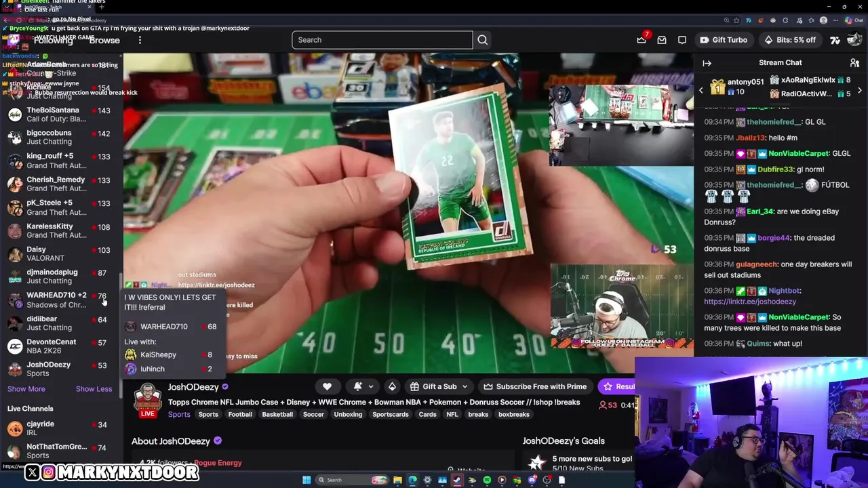Select the boxbreaks tag
The height and width of the screenshot is (488, 868).
tap(514, 414)
